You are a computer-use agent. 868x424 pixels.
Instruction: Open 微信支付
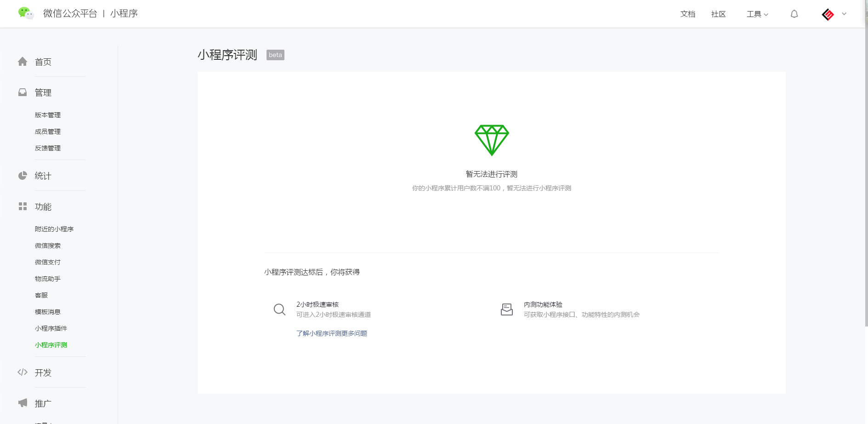[48, 262]
